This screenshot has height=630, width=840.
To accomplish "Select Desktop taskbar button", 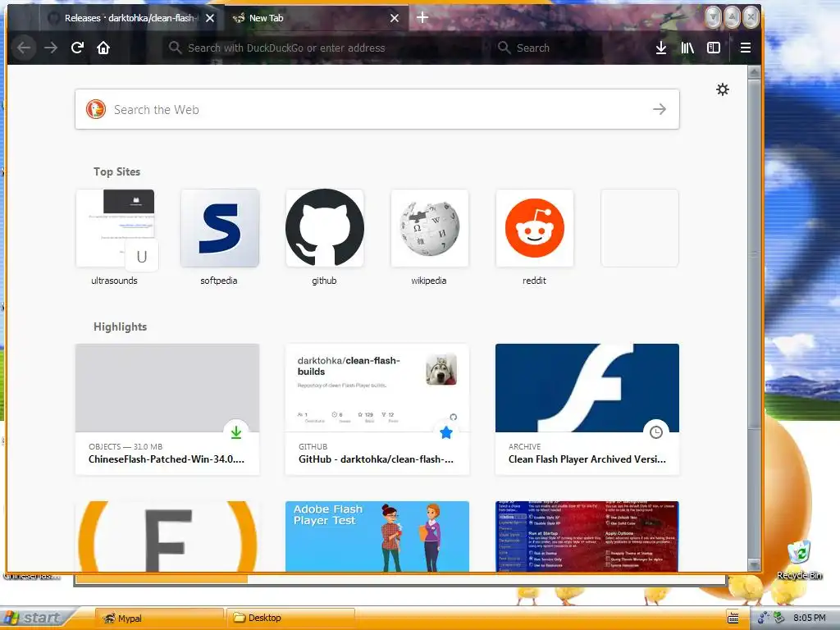I will tap(290, 619).
